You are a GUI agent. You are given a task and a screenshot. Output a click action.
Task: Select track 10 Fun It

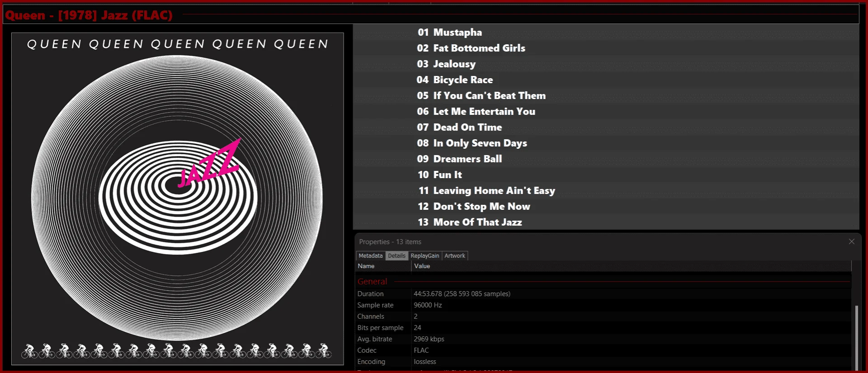(606, 175)
